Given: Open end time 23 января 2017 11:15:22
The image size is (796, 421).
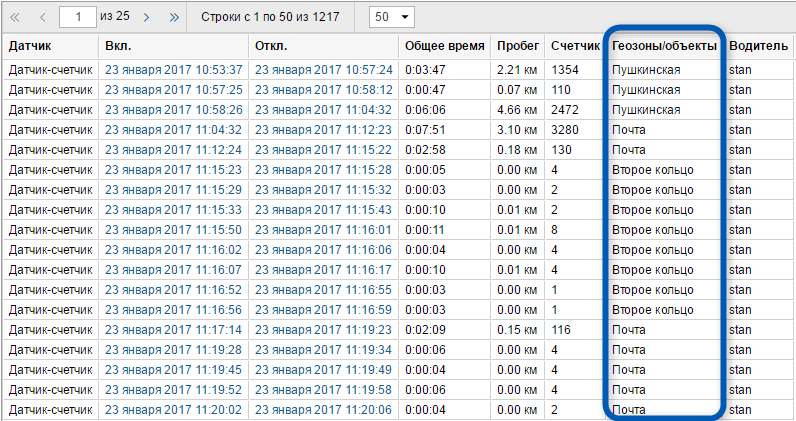Looking at the screenshot, I should (324, 150).
